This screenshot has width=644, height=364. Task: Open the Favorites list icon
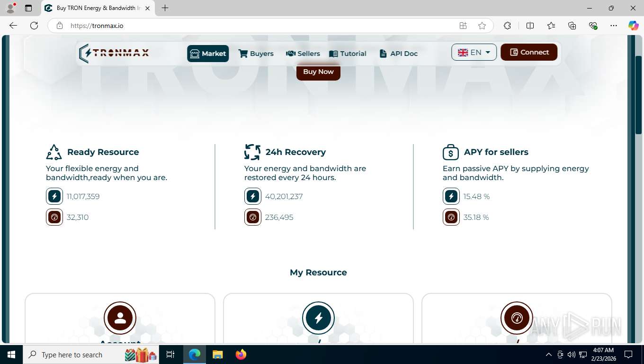551,26
